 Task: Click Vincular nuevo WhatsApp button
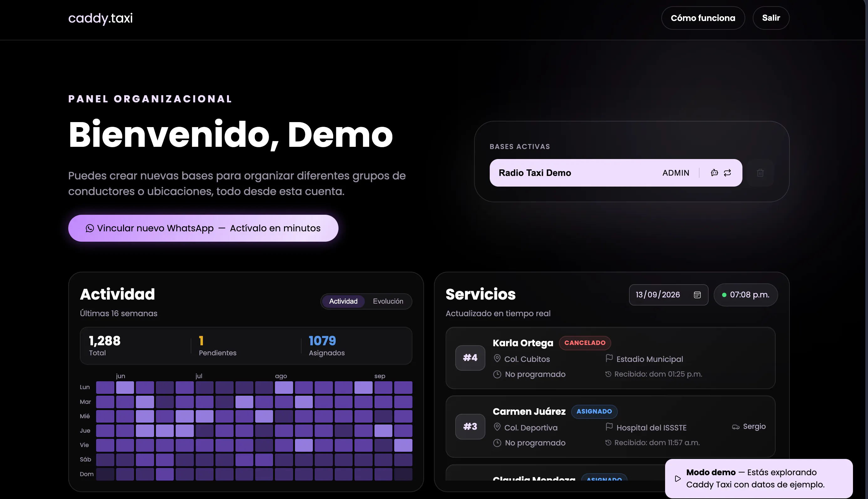203,228
